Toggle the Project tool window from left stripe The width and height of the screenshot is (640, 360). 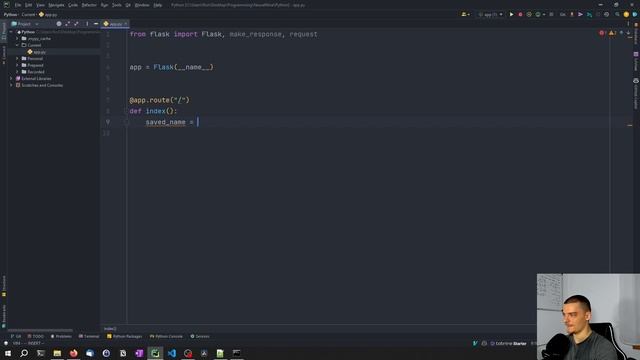click(4, 31)
